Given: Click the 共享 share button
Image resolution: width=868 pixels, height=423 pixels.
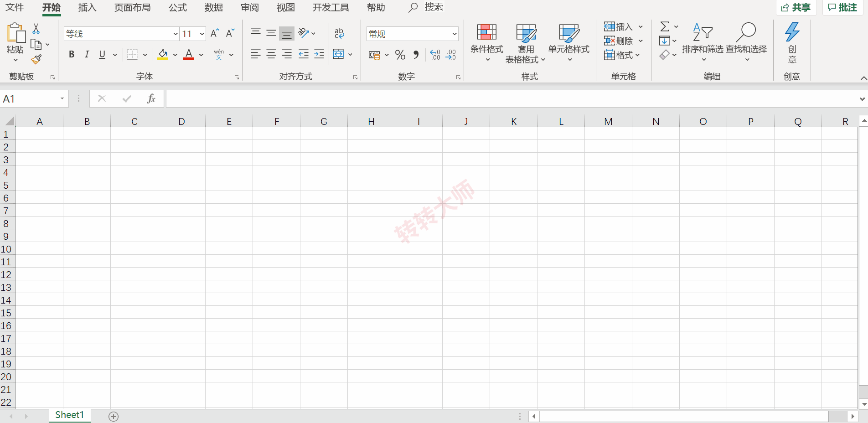Looking at the screenshot, I should pyautogui.click(x=796, y=7).
